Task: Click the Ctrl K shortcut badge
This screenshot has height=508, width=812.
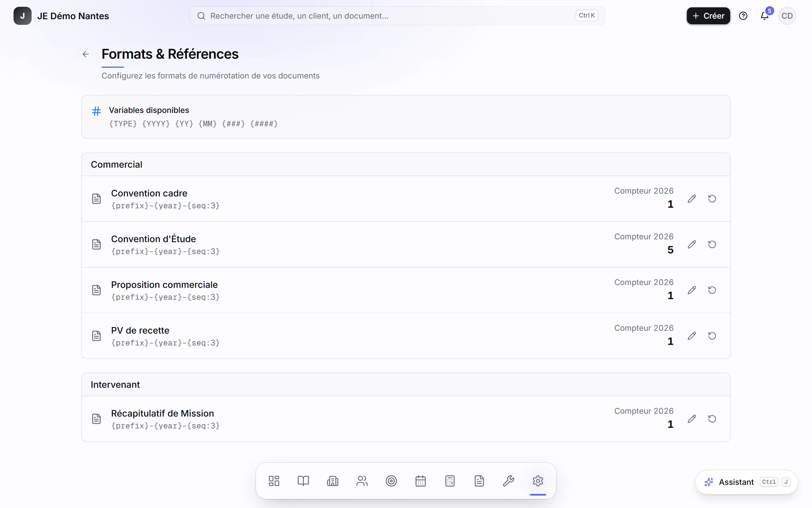Action: [586, 16]
